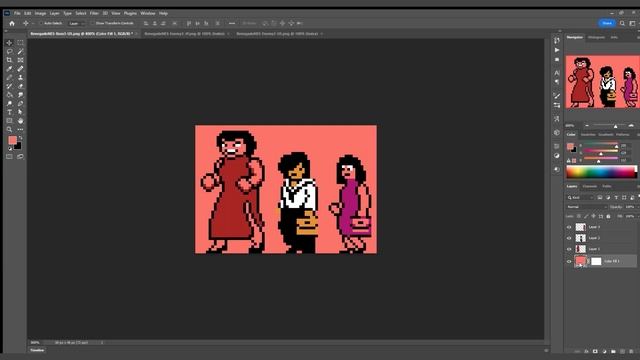The width and height of the screenshot is (640, 360).
Task: Toggle lock transparent pixels in Layers panel
Action: tap(579, 216)
